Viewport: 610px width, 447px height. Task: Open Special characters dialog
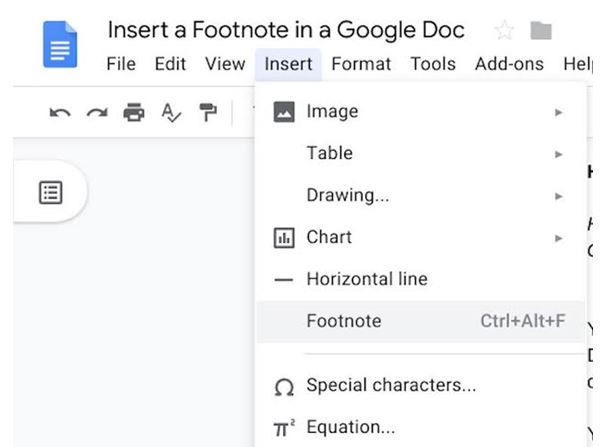[390, 385]
